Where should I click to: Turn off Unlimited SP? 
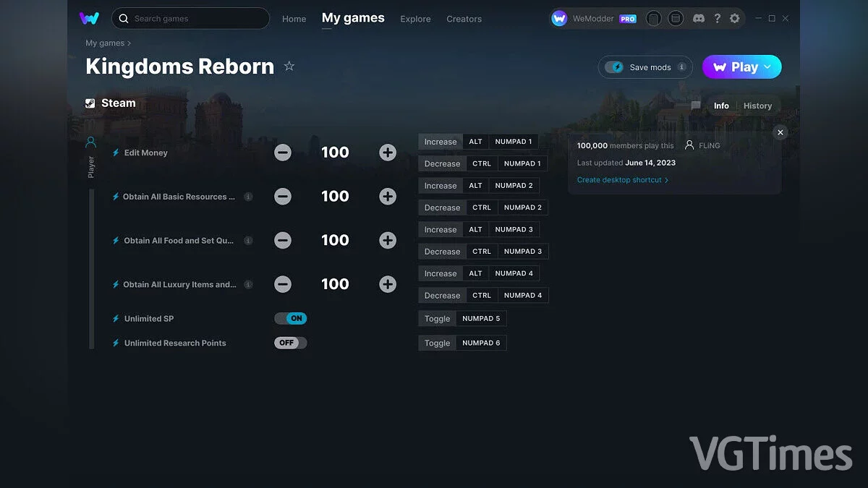coord(290,318)
